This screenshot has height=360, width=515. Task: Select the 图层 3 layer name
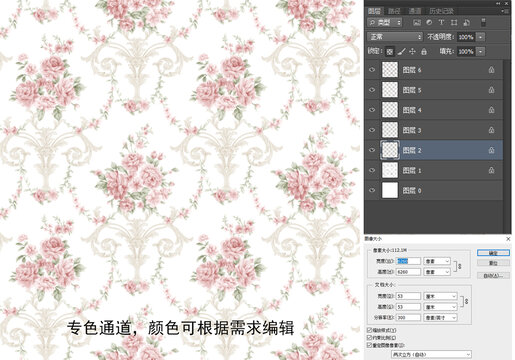point(412,130)
